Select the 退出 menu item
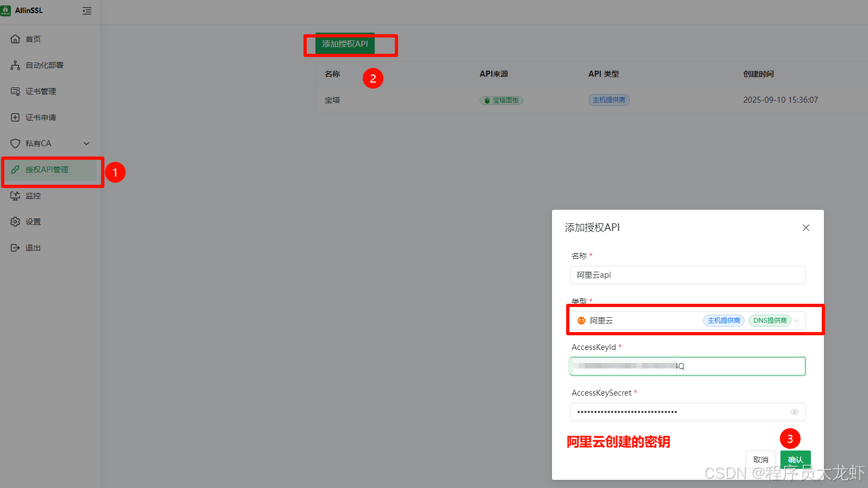Screen dimensions: 868x488 tap(50, 248)
